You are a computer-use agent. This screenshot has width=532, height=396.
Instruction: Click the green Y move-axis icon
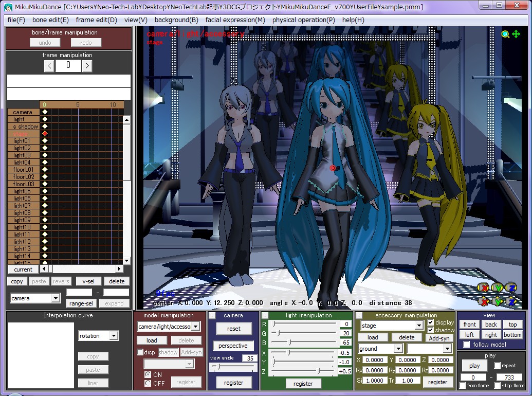click(x=498, y=301)
